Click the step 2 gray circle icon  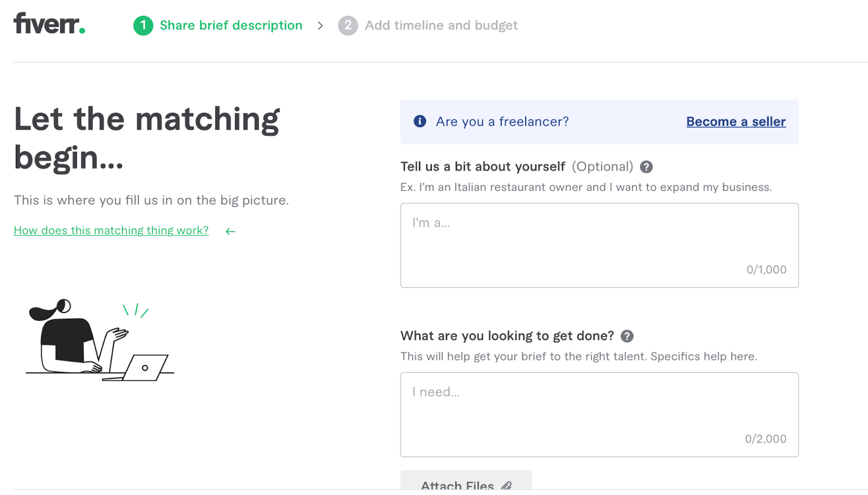(348, 25)
